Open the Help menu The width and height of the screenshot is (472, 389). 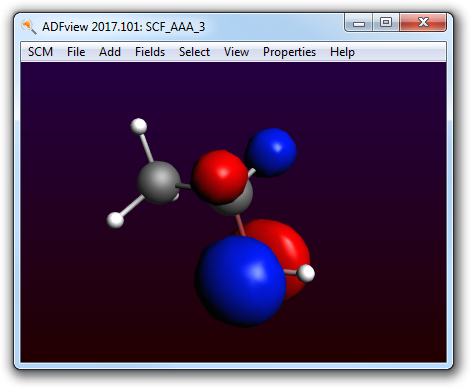click(x=342, y=52)
